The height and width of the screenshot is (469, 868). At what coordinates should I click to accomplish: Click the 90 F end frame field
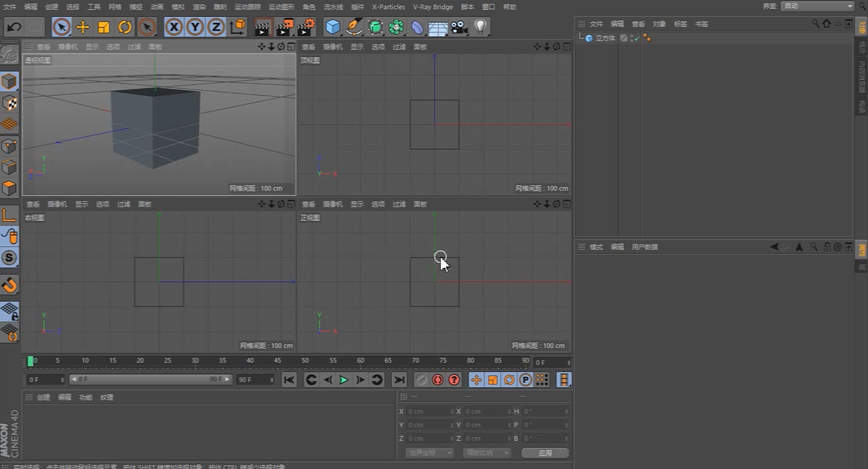click(255, 380)
